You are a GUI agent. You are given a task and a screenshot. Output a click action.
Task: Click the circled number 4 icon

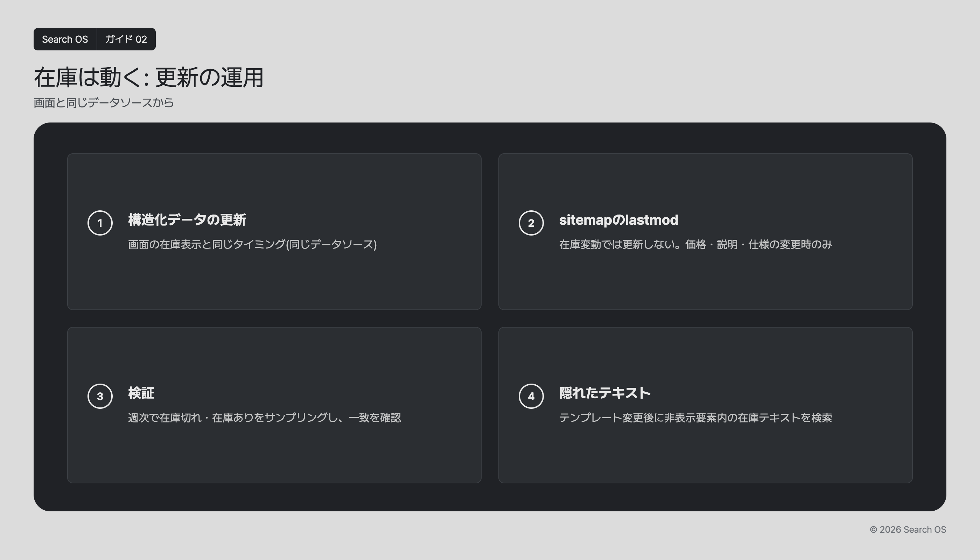531,396
